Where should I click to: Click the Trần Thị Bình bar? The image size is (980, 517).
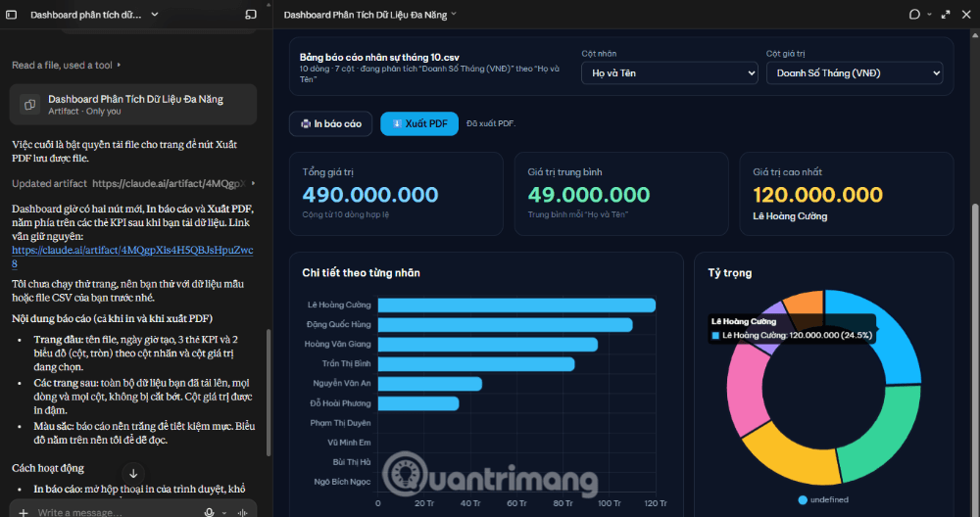click(476, 364)
